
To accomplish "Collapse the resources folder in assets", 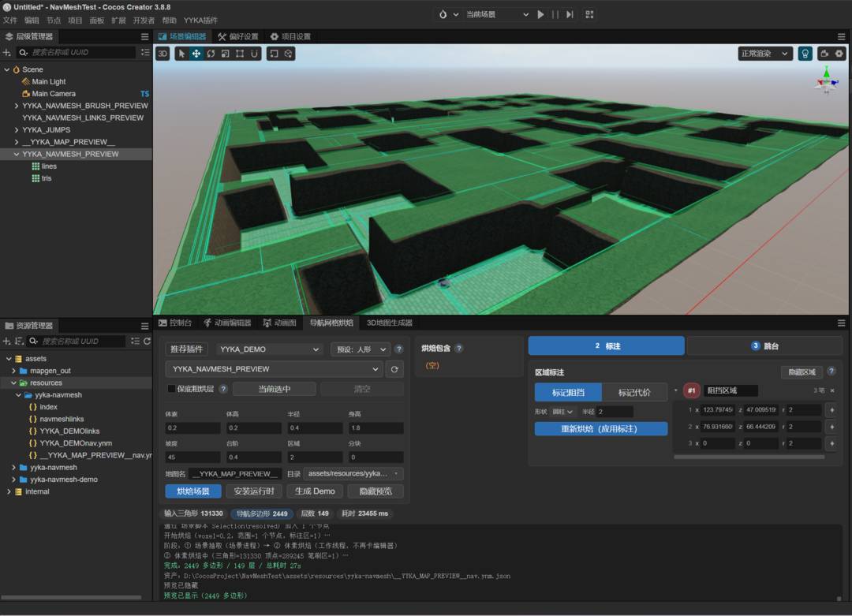I will [x=13, y=383].
